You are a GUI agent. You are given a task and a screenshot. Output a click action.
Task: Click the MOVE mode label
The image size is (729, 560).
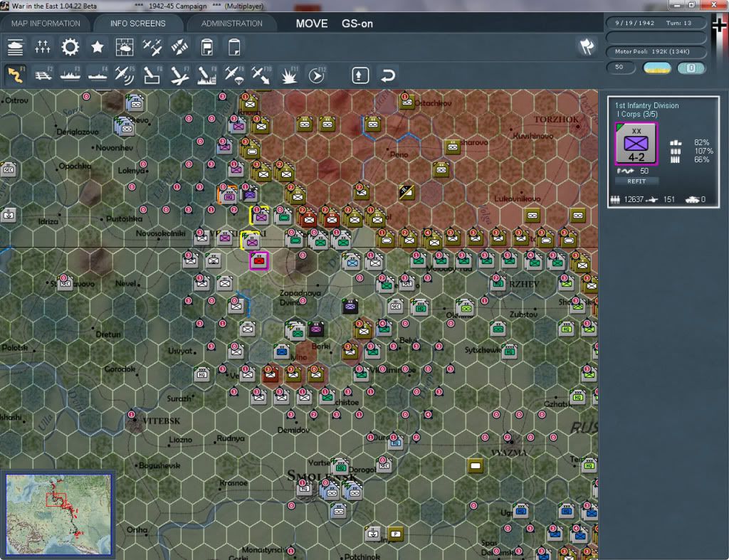click(312, 23)
